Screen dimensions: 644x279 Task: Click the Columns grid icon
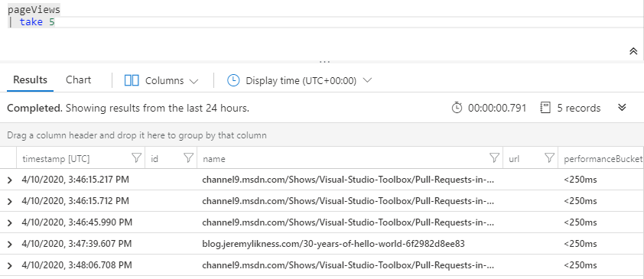tap(132, 80)
